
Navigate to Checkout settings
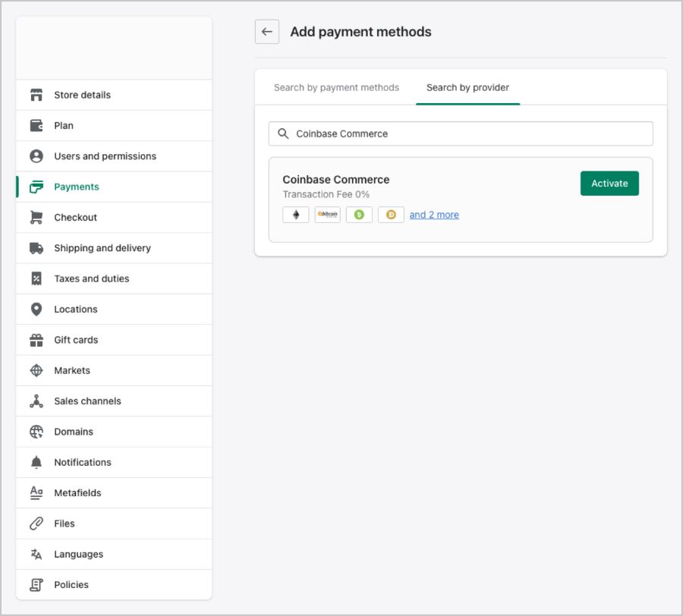[114, 217]
